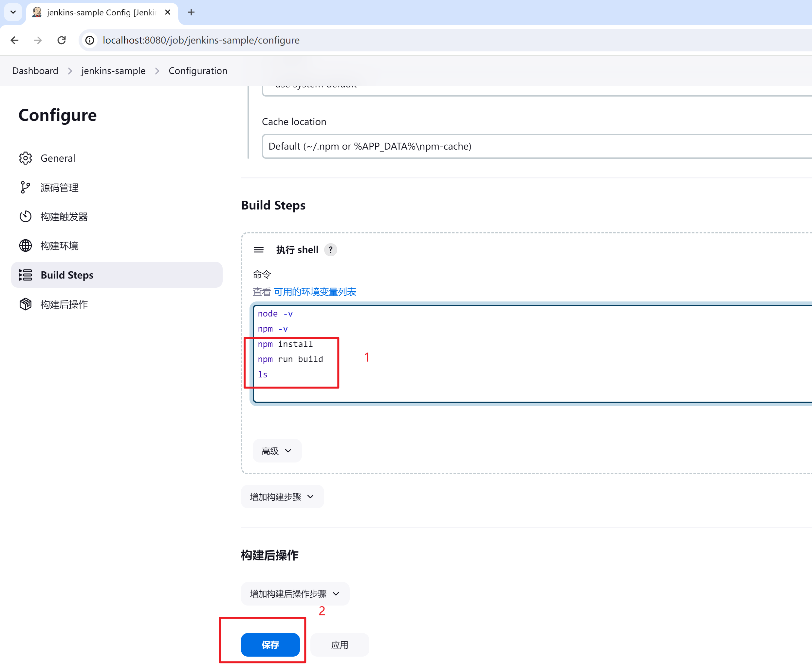Open Dashboard breadcrumb
812x672 pixels.
[x=35, y=71]
